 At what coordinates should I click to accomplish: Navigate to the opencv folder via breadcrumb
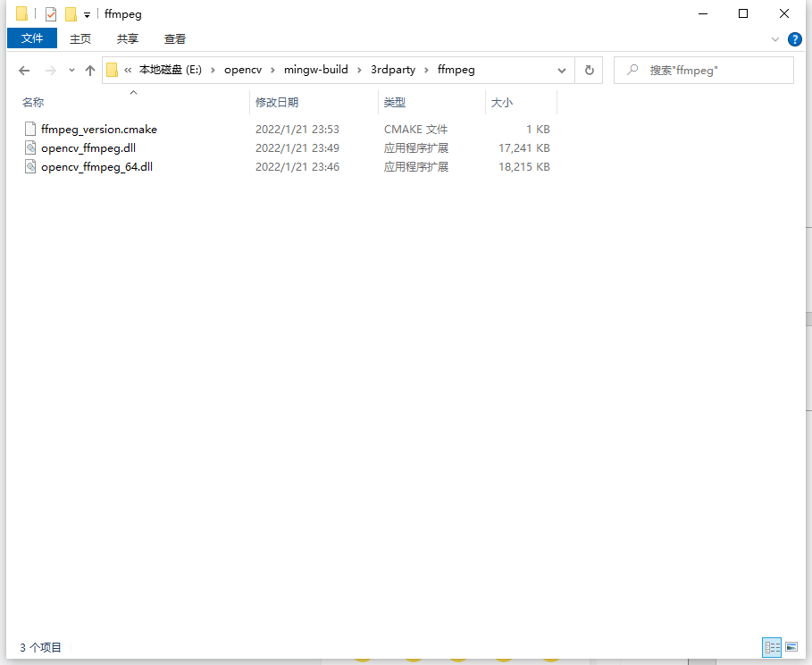[241, 69]
